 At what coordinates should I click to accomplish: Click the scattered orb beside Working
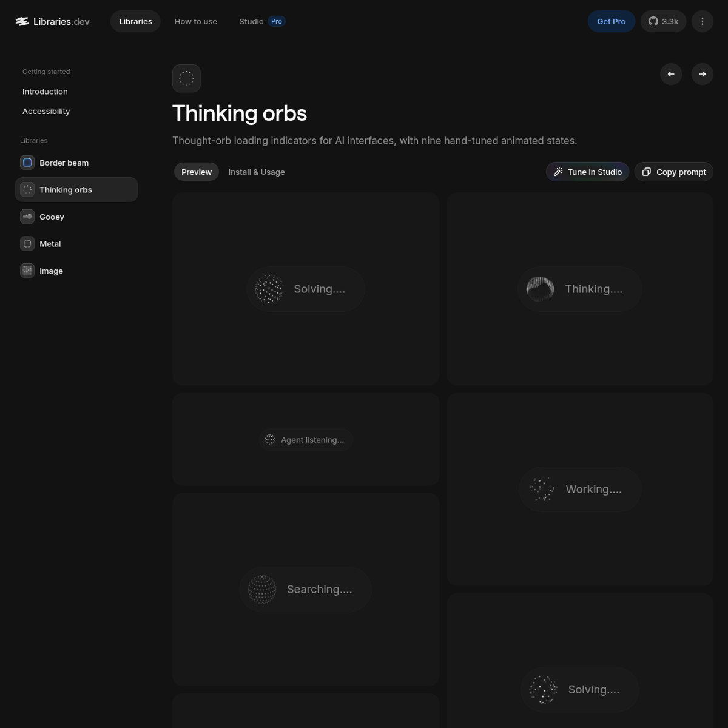click(x=541, y=489)
